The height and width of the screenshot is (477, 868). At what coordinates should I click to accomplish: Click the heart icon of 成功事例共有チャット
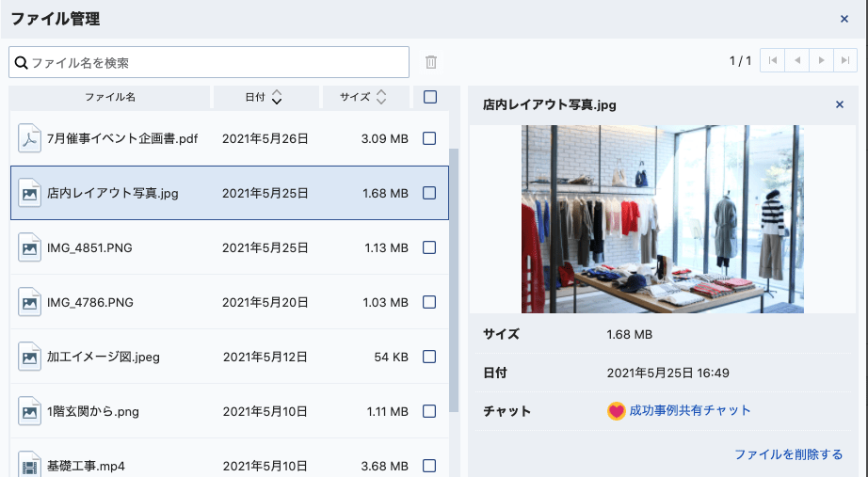[617, 411]
